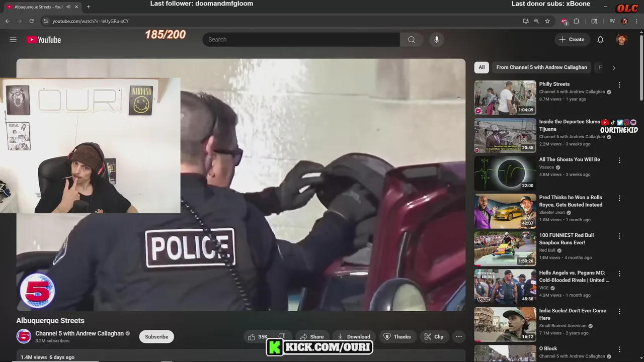
Task: Start voice search with the microphone icon
Action: 437,40
